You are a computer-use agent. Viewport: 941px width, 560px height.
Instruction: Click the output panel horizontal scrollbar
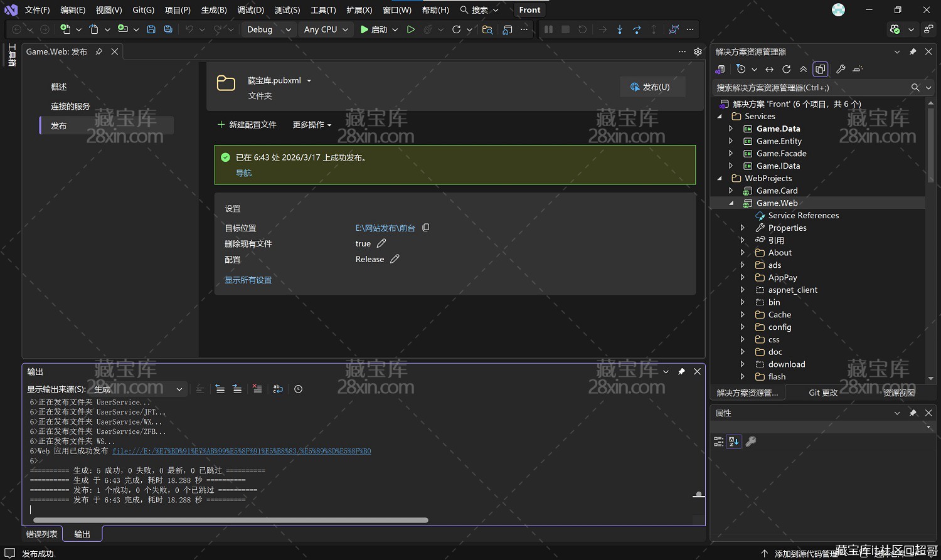(x=230, y=520)
